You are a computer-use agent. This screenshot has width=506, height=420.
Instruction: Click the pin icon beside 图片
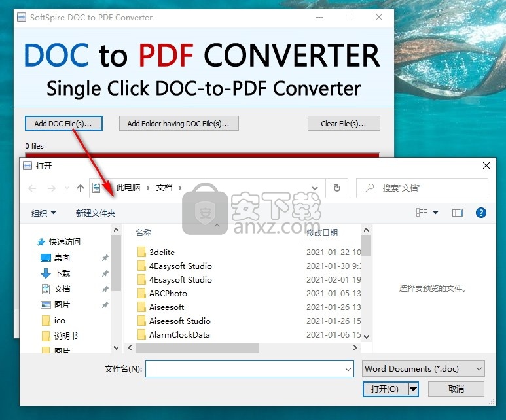[105, 305]
